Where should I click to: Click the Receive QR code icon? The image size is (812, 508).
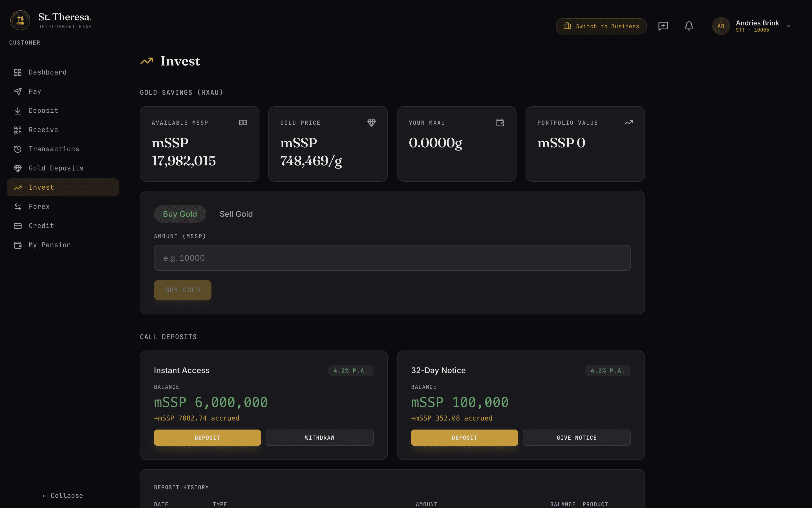click(x=18, y=130)
